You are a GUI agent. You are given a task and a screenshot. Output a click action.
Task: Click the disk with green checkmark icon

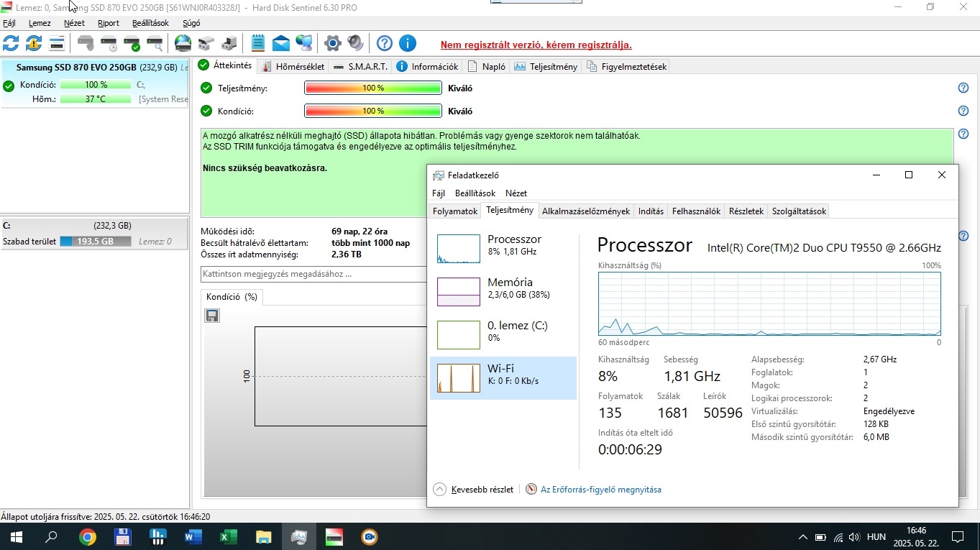(132, 43)
